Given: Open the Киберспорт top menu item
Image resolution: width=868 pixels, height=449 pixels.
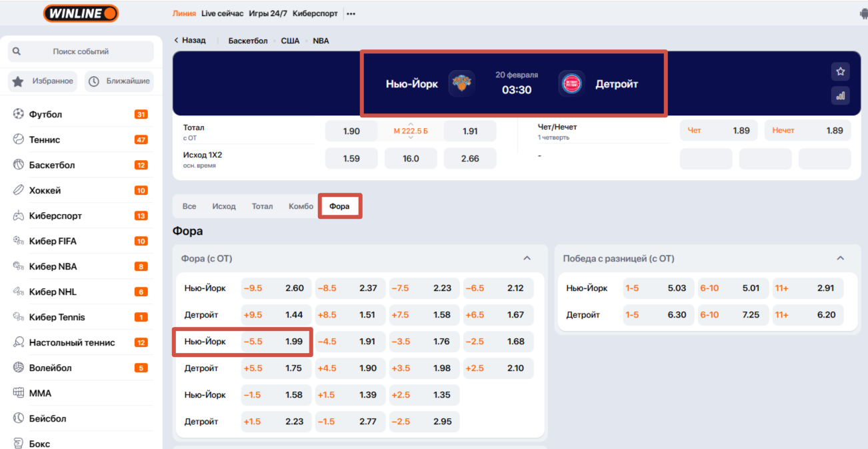Looking at the screenshot, I should click(316, 13).
